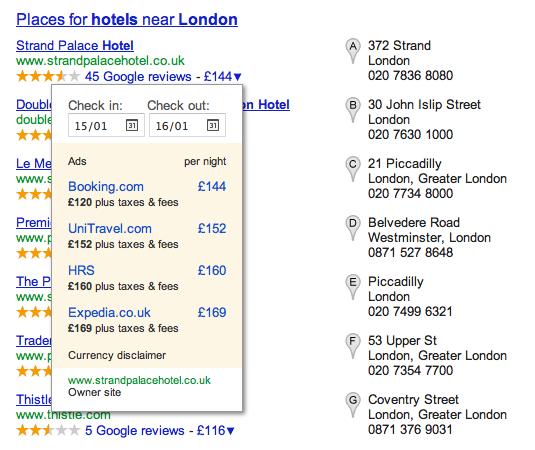Select map marker C for 21 Piccadilly
Viewport: 535px width, 450px height.
tap(353, 169)
